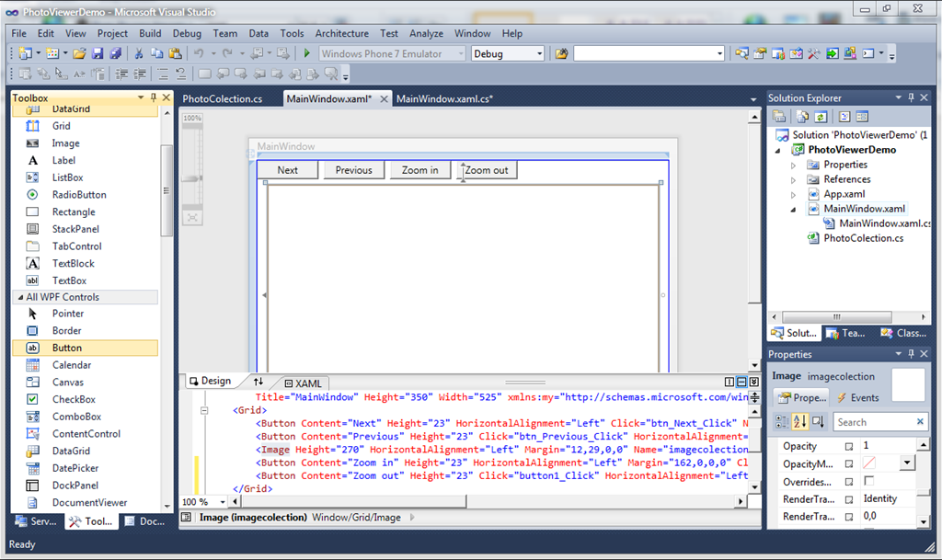Select PhotoColection.cs in Solution Explorer
The width and height of the screenshot is (942, 560).
pos(863,238)
